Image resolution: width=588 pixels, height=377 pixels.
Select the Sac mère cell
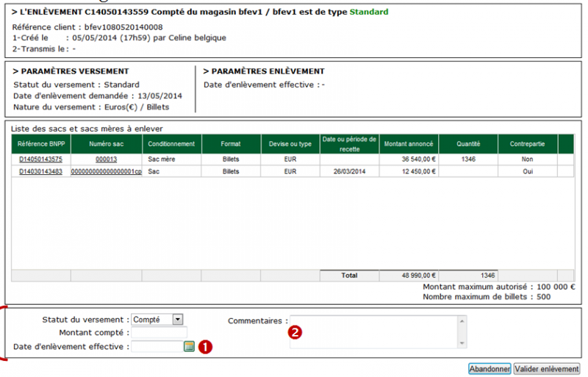coord(172,159)
